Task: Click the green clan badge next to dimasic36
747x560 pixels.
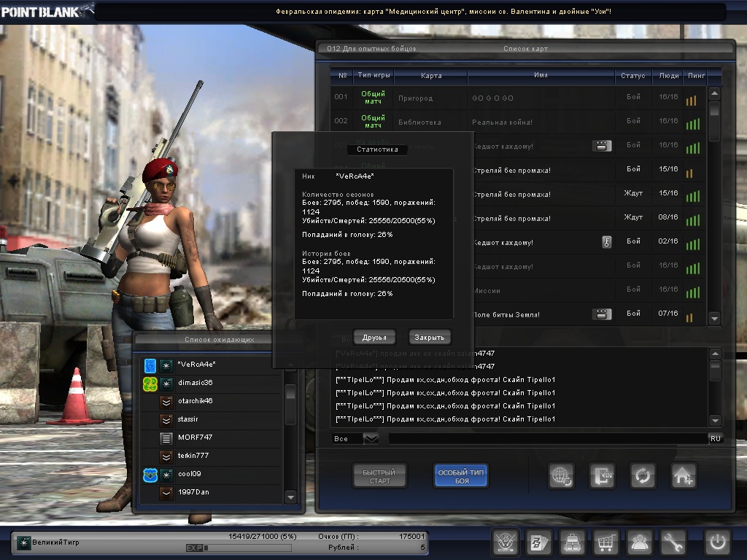Action: (x=150, y=384)
